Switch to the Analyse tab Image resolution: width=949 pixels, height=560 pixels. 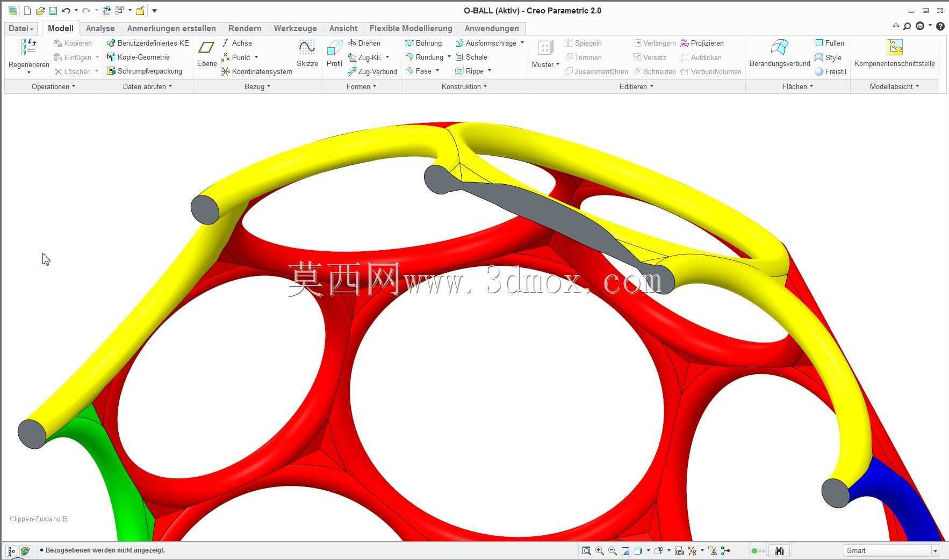[x=100, y=28]
